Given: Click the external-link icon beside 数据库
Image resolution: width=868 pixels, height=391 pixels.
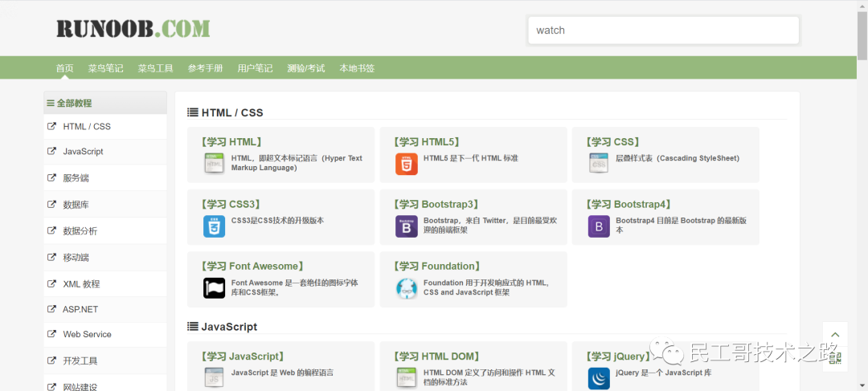Looking at the screenshot, I should click(x=52, y=204).
